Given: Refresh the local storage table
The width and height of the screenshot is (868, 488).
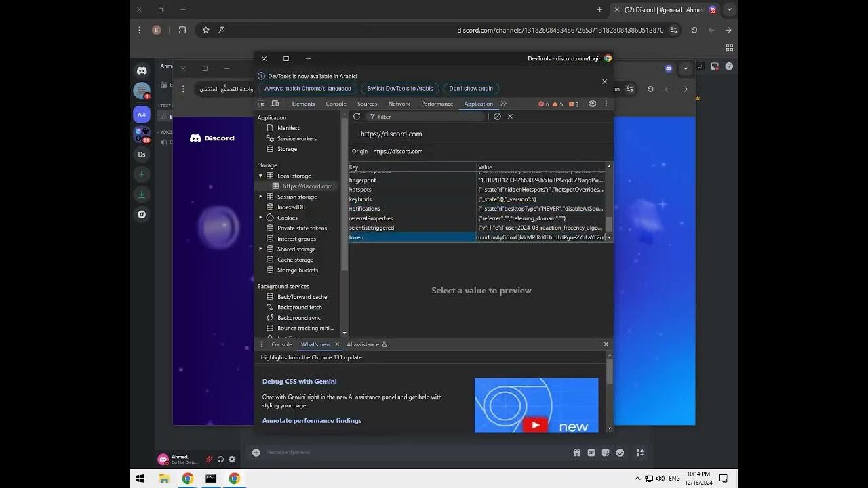Looking at the screenshot, I should 357,117.
